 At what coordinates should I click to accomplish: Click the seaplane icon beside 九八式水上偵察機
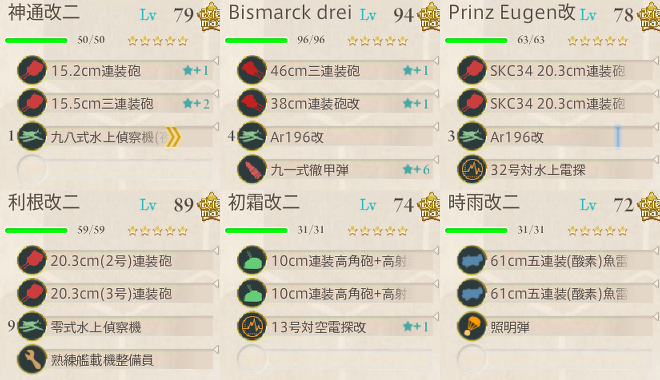coord(32,136)
